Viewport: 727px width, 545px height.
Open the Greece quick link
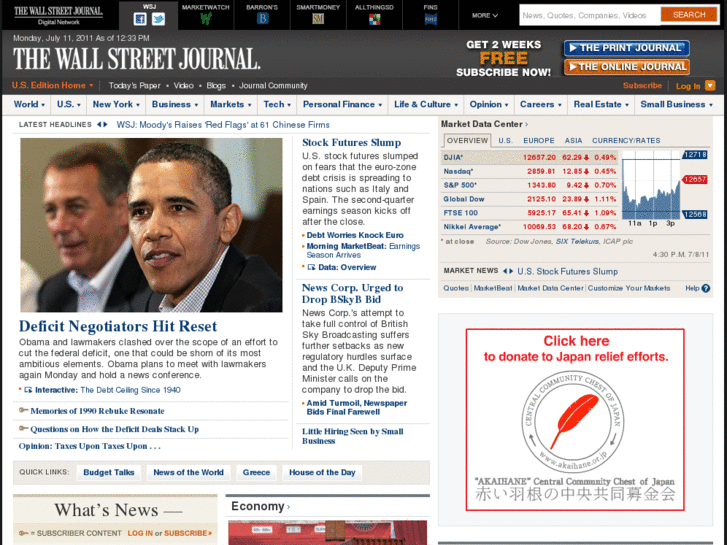pyautogui.click(x=256, y=472)
